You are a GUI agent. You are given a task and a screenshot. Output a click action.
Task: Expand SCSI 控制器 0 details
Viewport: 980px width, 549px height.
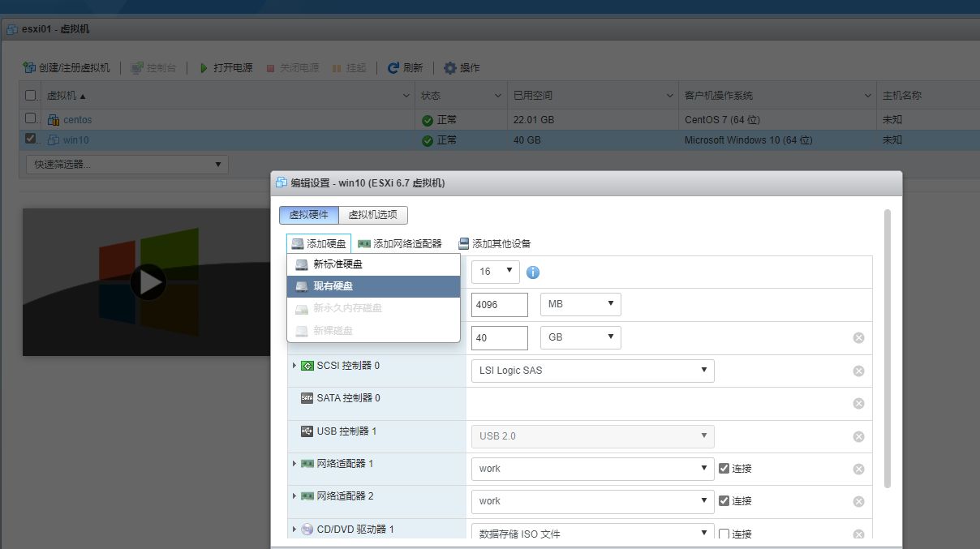(x=294, y=366)
